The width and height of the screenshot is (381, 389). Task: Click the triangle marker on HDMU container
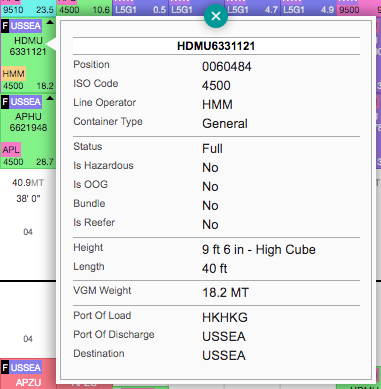tap(50, 22)
